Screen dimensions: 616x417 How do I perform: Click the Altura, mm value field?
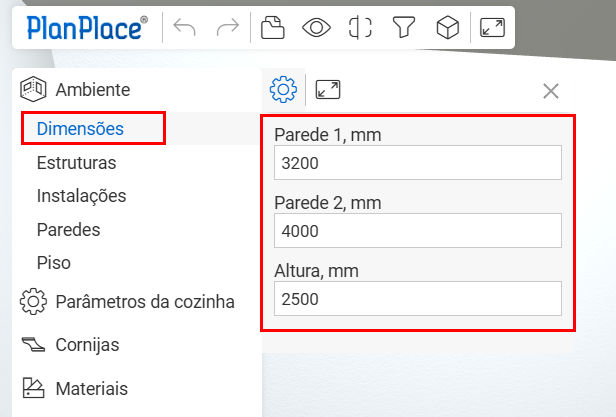click(x=417, y=299)
